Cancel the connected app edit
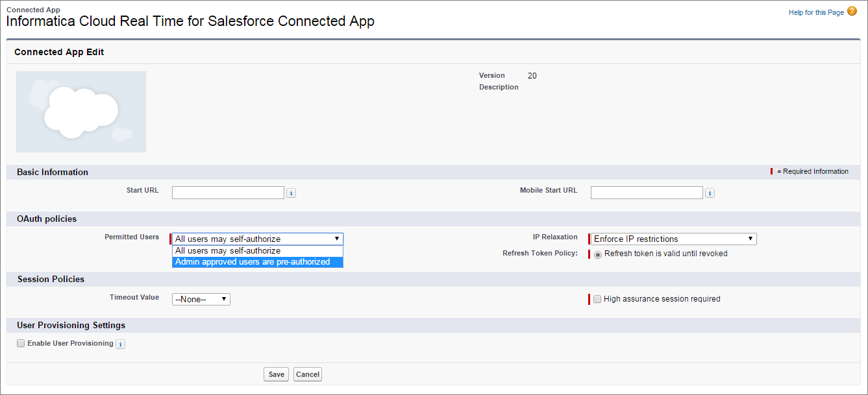This screenshot has width=868, height=395. point(308,374)
